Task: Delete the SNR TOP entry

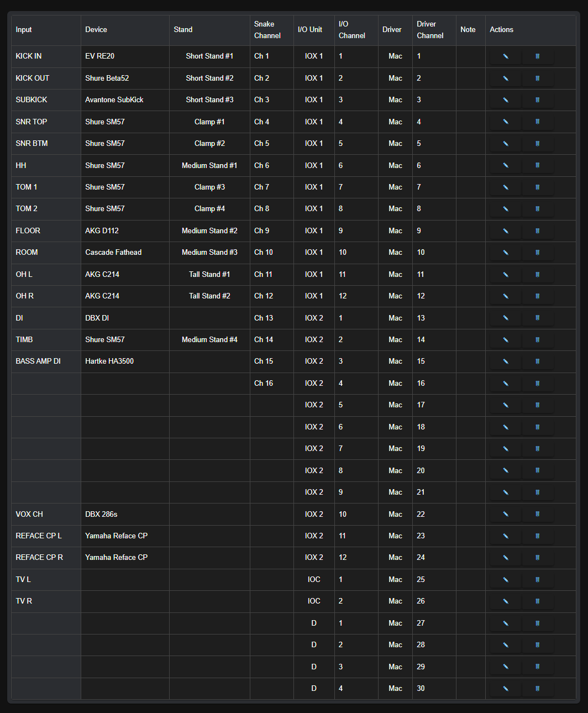Action: pyautogui.click(x=538, y=122)
